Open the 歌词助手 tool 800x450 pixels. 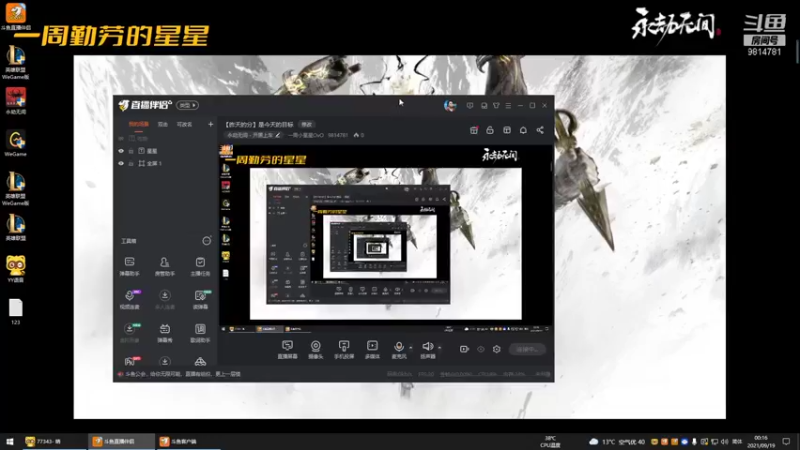(x=200, y=333)
